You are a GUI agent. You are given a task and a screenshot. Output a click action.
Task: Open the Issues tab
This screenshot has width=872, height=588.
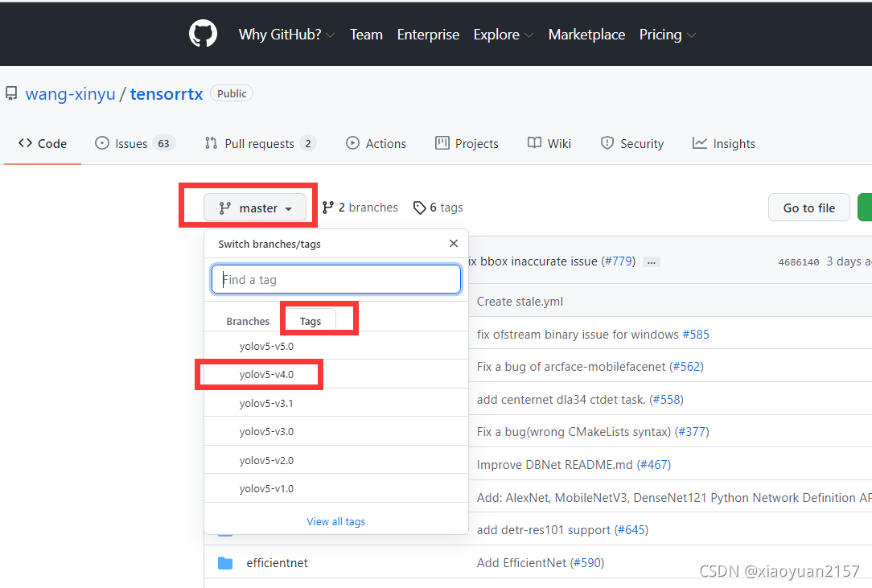coord(135,143)
